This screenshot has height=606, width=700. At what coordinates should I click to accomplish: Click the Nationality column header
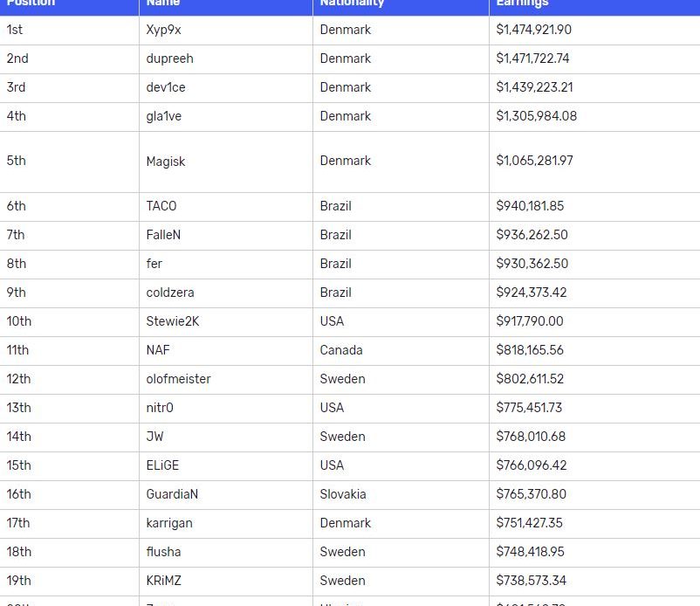pyautogui.click(x=352, y=4)
